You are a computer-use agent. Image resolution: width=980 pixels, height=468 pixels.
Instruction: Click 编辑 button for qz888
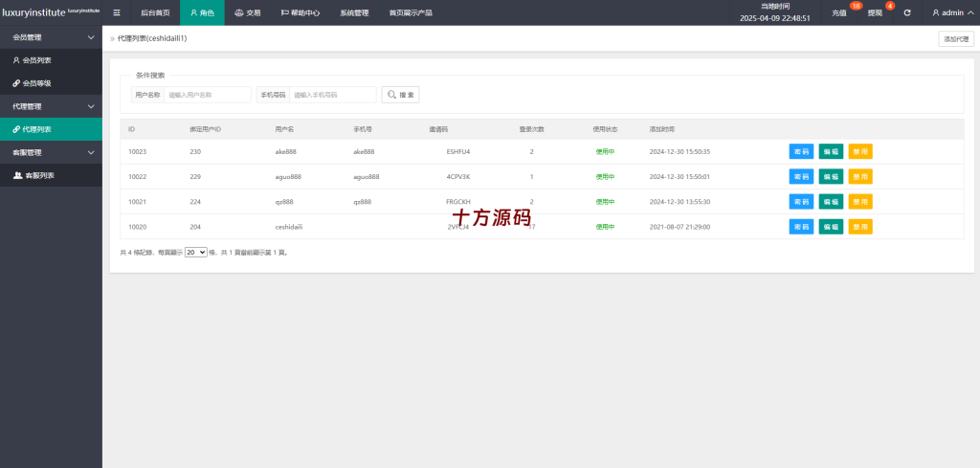click(x=831, y=202)
